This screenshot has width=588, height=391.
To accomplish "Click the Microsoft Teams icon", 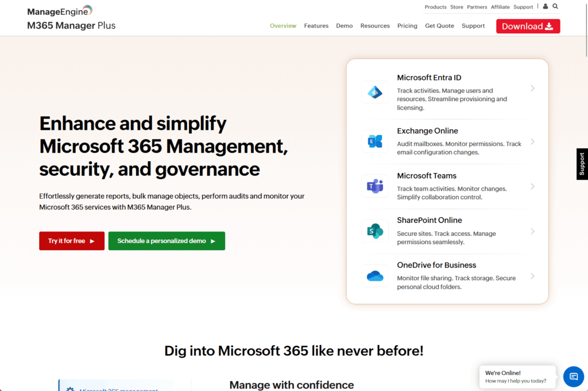I will [x=374, y=186].
